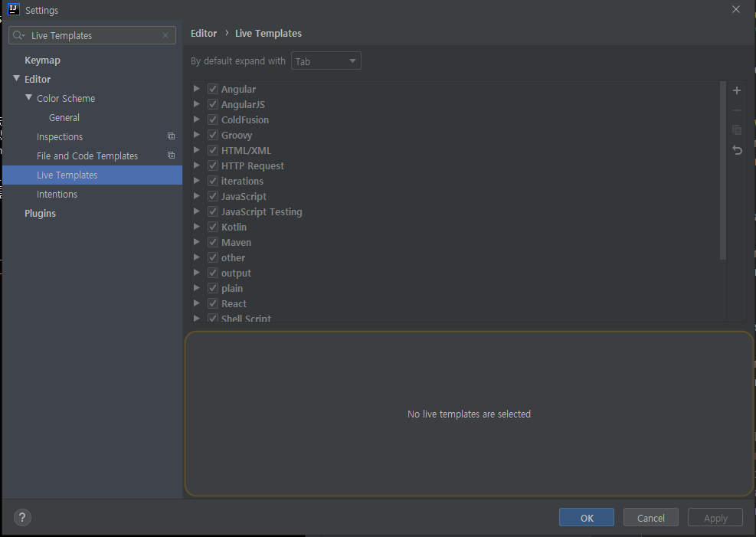Collapse the Editor settings tree node
The image size is (756, 537).
(17, 79)
